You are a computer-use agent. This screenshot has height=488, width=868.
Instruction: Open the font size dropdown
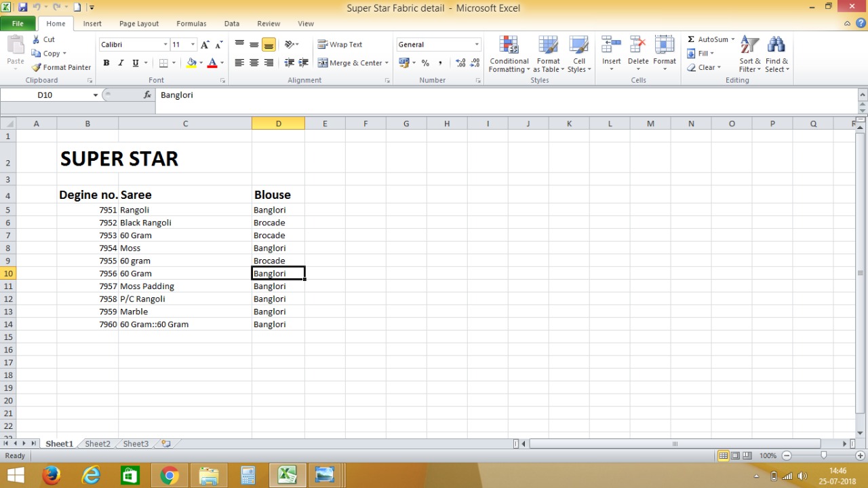click(193, 45)
